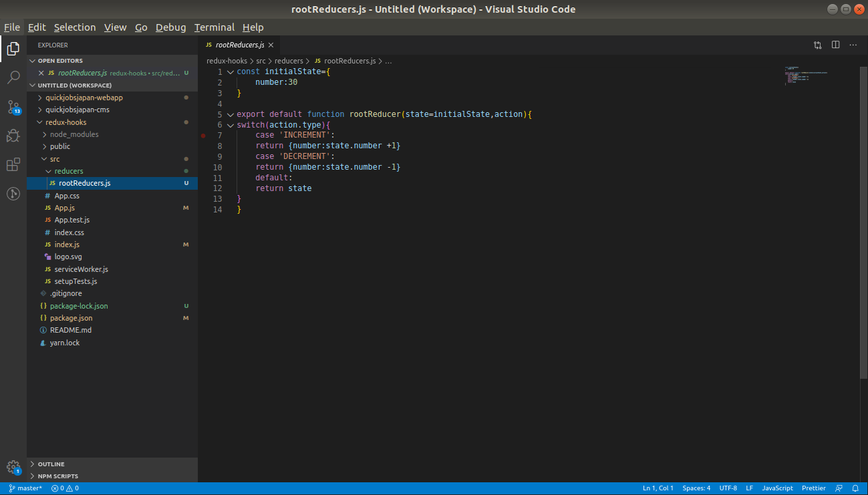Open the Search view in the activity bar
The image size is (868, 495).
tap(13, 77)
